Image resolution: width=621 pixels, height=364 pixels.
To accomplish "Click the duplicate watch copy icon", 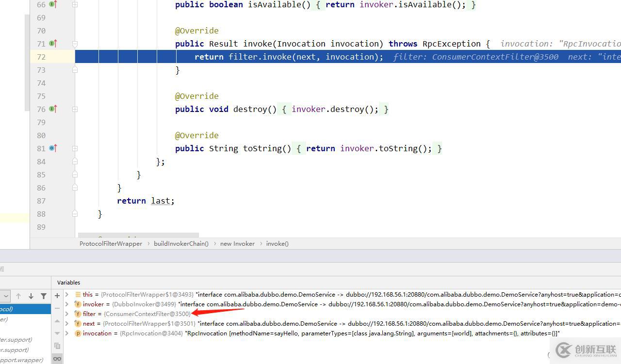I will pos(57,346).
